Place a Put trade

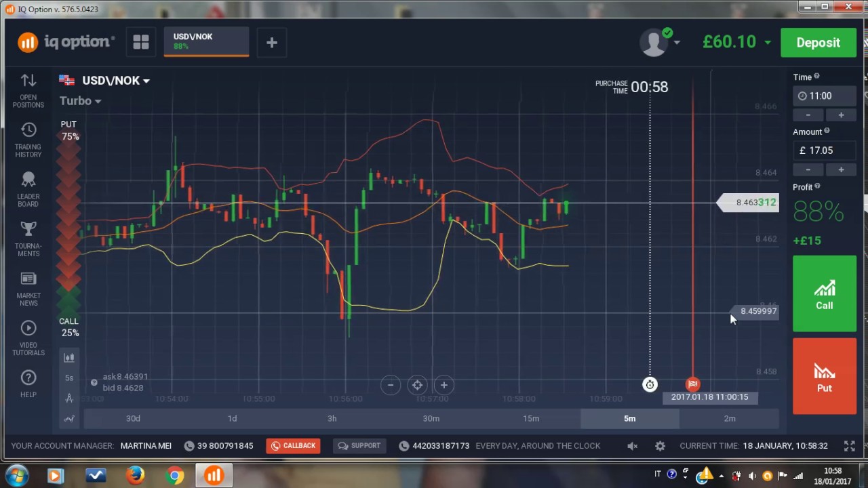(x=824, y=376)
